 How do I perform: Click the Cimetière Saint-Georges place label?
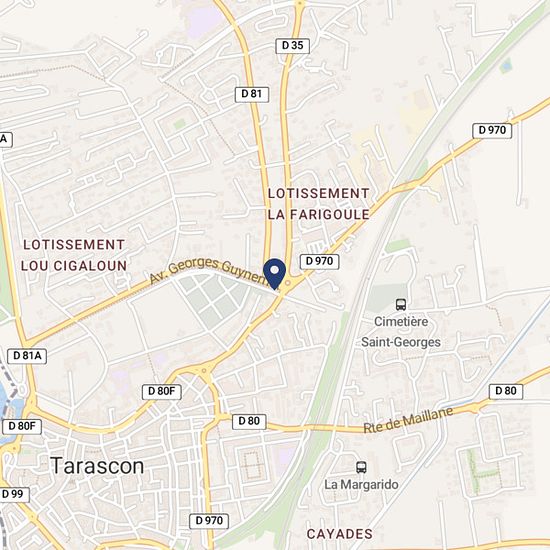pos(401,331)
